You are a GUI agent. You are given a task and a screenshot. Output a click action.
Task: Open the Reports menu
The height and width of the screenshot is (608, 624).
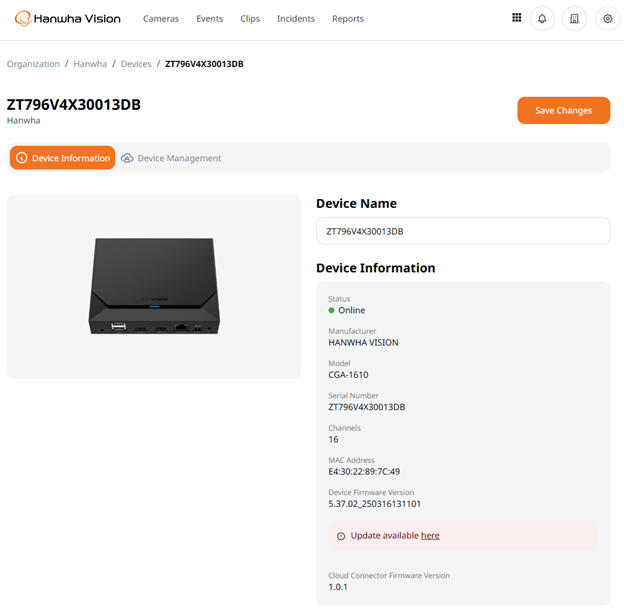[348, 19]
